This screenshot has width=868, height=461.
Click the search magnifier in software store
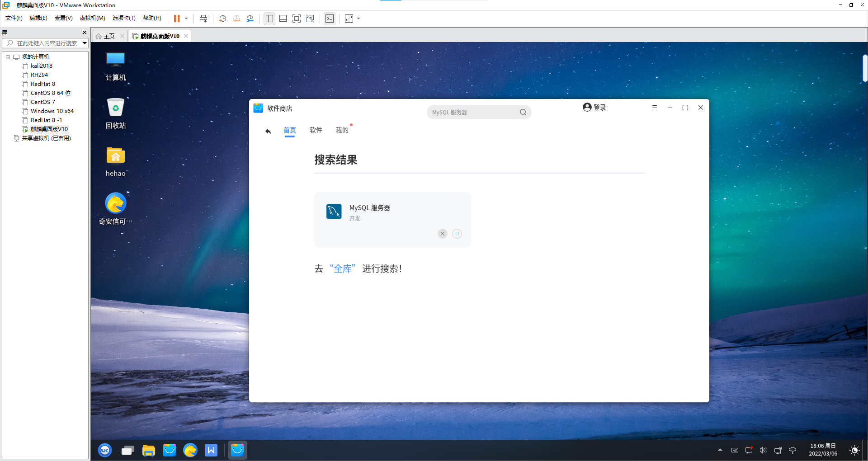pos(523,112)
